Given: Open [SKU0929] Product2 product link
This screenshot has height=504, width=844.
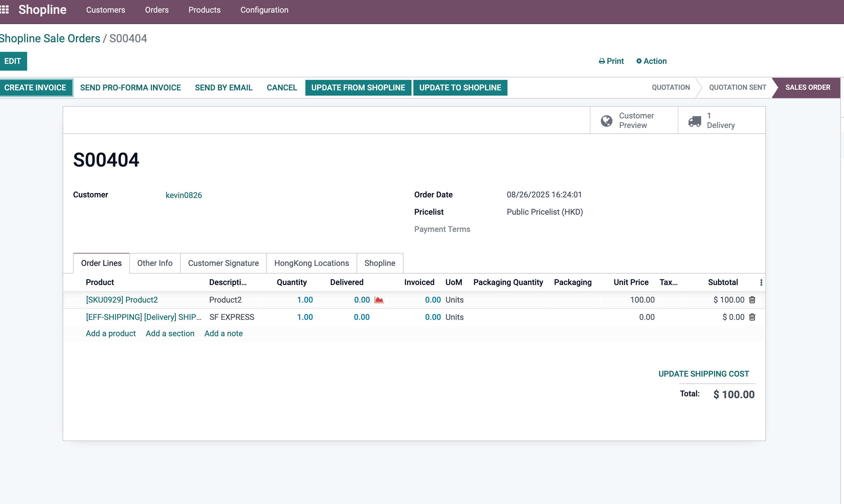Looking at the screenshot, I should [x=122, y=300].
